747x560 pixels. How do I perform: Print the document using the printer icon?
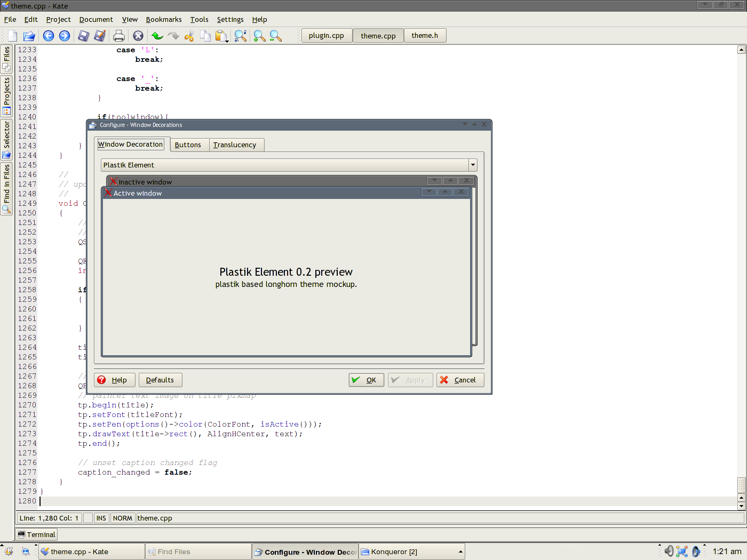[119, 36]
